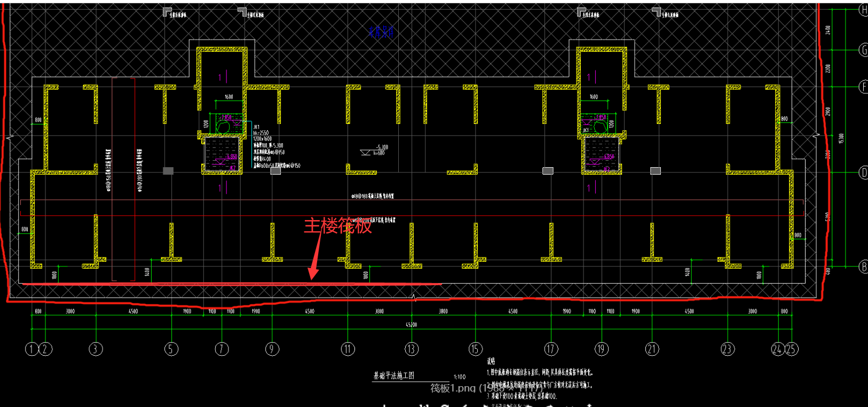Select the 3800 dimension between axes 11 and 13
Image resolution: width=868 pixels, height=407 pixels.
[x=380, y=311]
